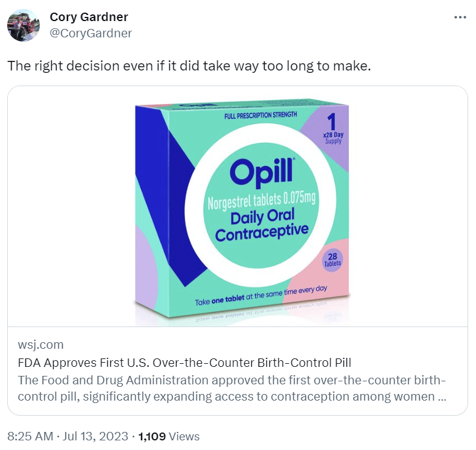Open the tweet's more options menu
476x450 pixels.
coord(460,17)
